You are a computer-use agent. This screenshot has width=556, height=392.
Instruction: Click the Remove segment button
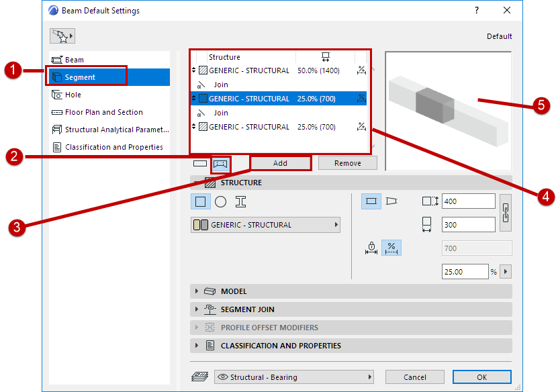click(348, 163)
